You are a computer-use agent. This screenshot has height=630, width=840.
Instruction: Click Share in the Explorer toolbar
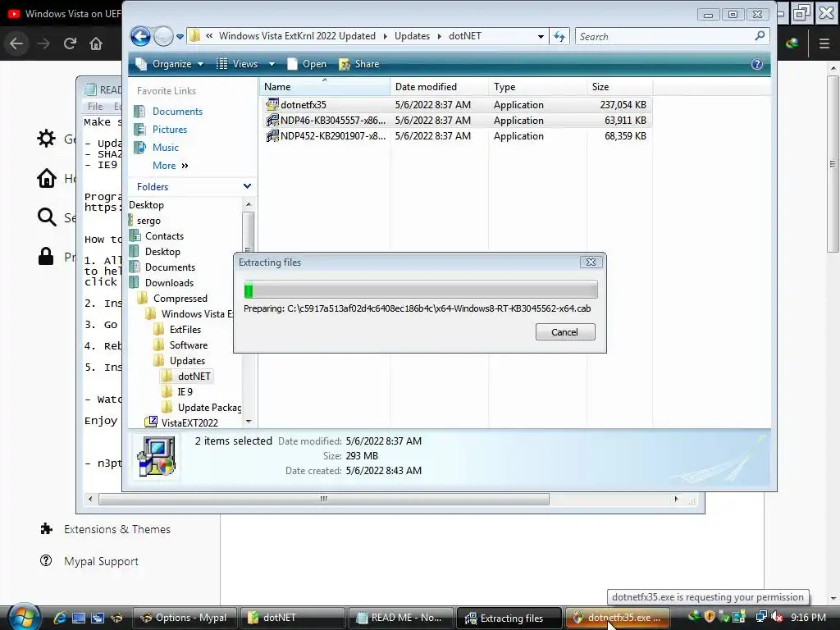pyautogui.click(x=359, y=64)
